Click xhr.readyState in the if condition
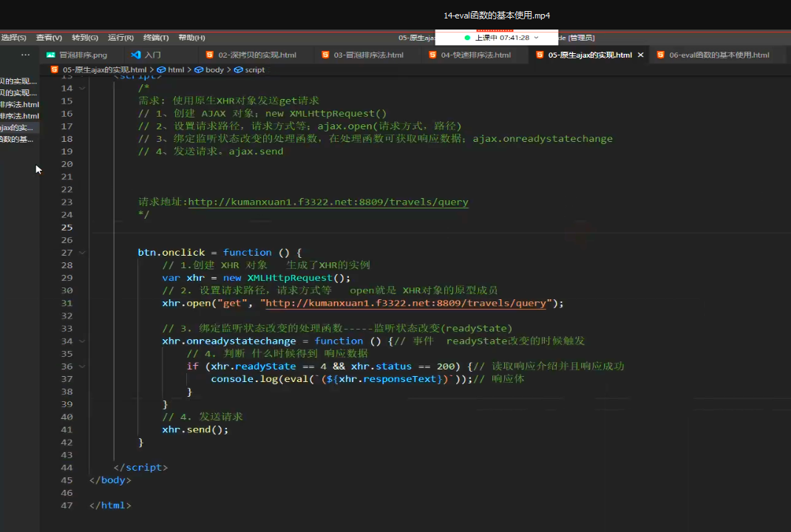Image resolution: width=791 pixels, height=532 pixels. [x=254, y=366]
